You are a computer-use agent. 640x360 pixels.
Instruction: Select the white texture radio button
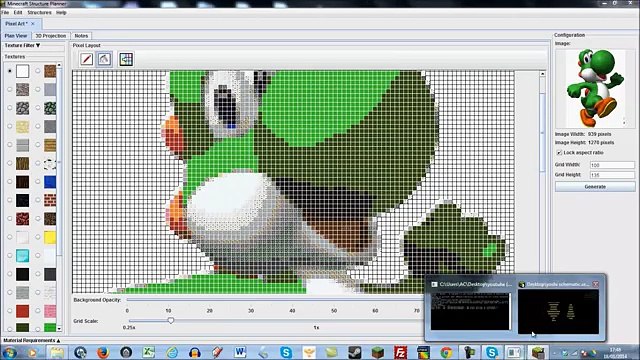click(x=10, y=71)
